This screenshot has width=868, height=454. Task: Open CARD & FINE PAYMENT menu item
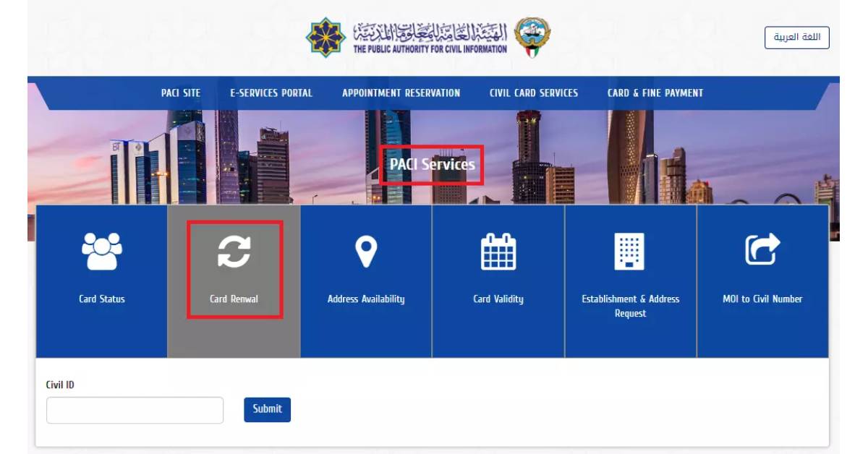(655, 93)
